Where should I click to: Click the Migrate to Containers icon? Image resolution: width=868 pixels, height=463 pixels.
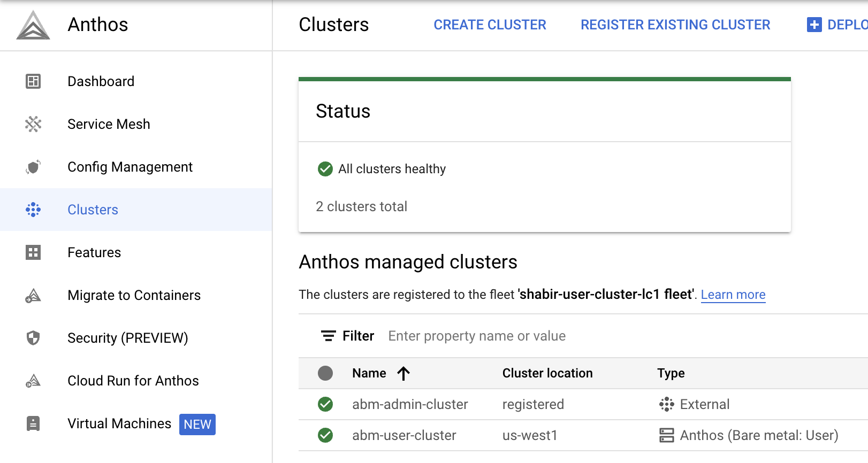[33, 295]
